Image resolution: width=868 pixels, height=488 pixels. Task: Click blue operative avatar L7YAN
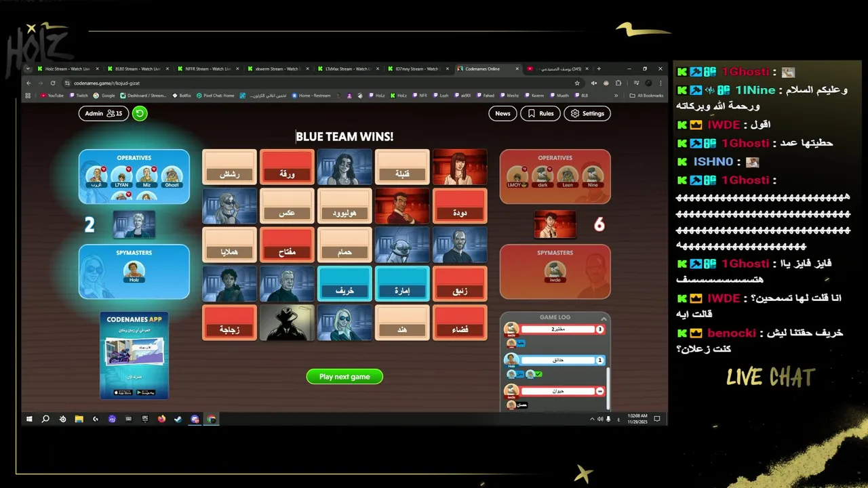(121, 176)
